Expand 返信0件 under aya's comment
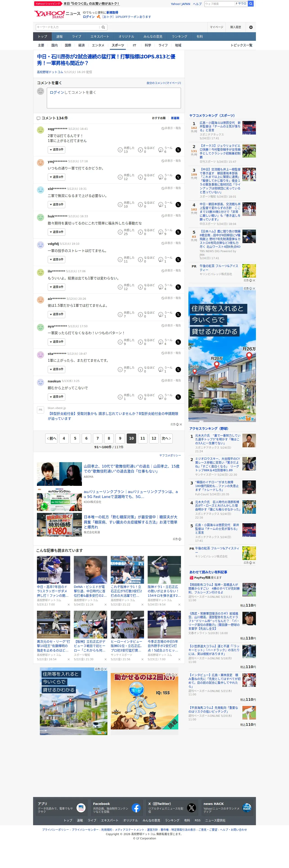Viewport: 289px width, 868px height. point(56,342)
